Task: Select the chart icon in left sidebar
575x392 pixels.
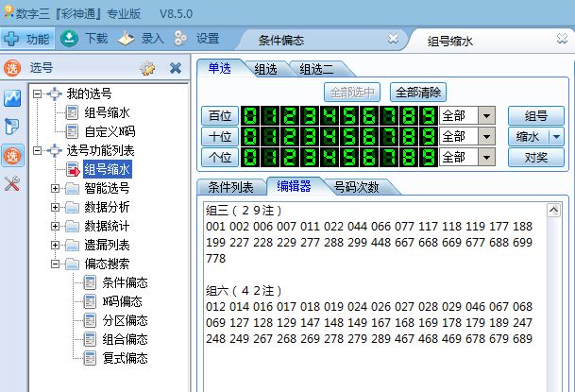Action: pos(13,97)
